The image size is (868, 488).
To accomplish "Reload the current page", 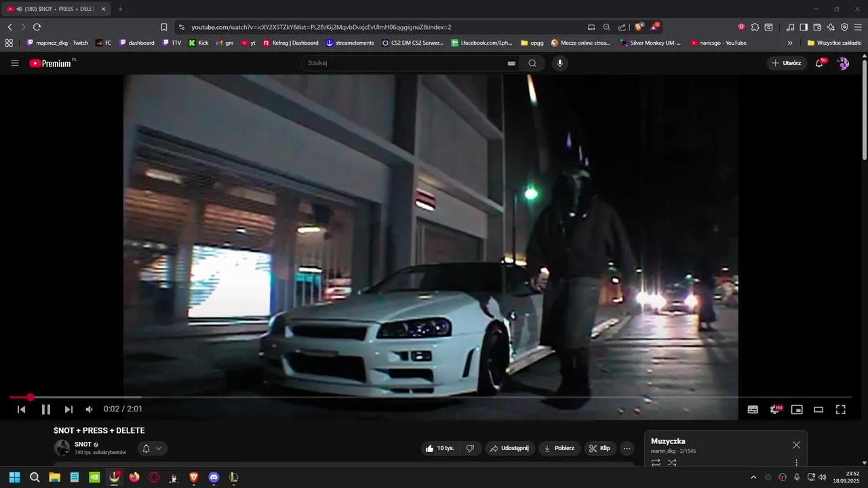I will (x=37, y=27).
